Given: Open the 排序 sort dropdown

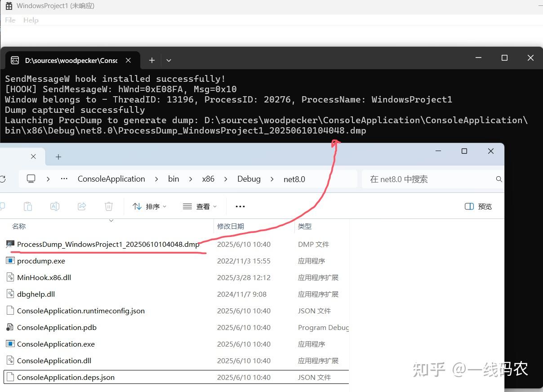Looking at the screenshot, I should pos(149,206).
